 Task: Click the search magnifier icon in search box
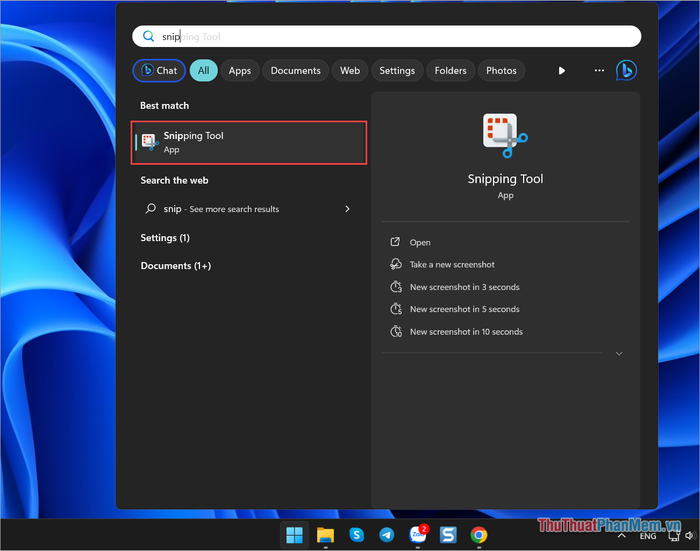(x=148, y=36)
